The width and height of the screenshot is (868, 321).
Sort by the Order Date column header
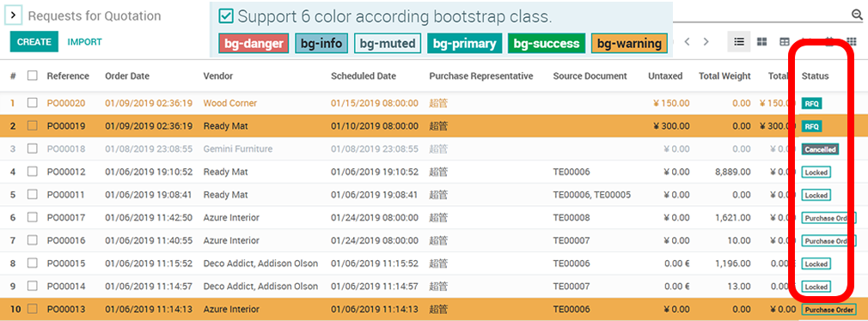click(x=127, y=76)
